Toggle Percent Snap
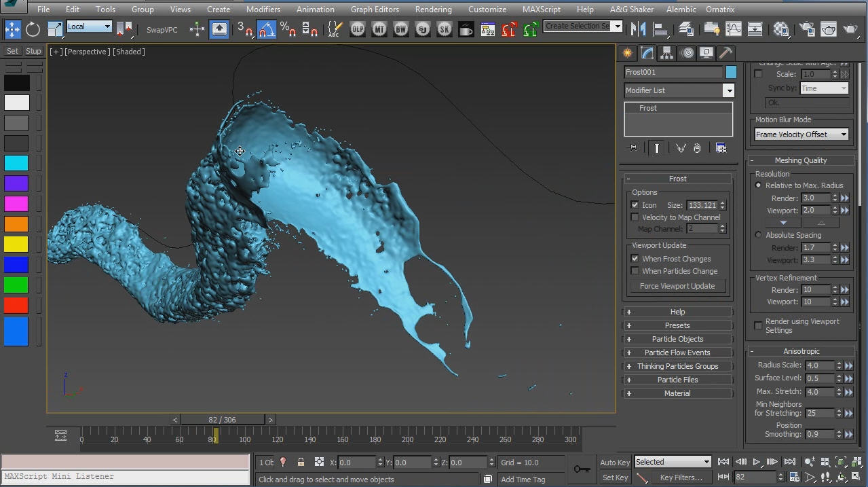The image size is (868, 487). coord(288,29)
